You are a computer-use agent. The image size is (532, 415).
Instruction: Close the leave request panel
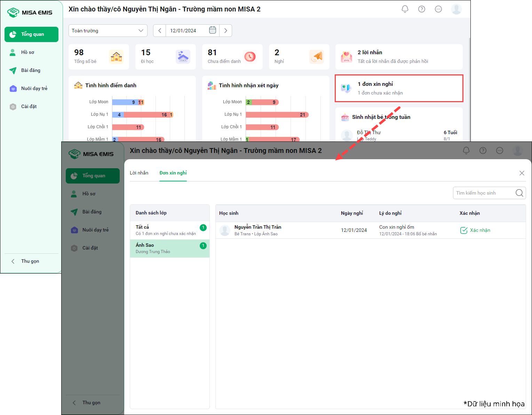(522, 173)
